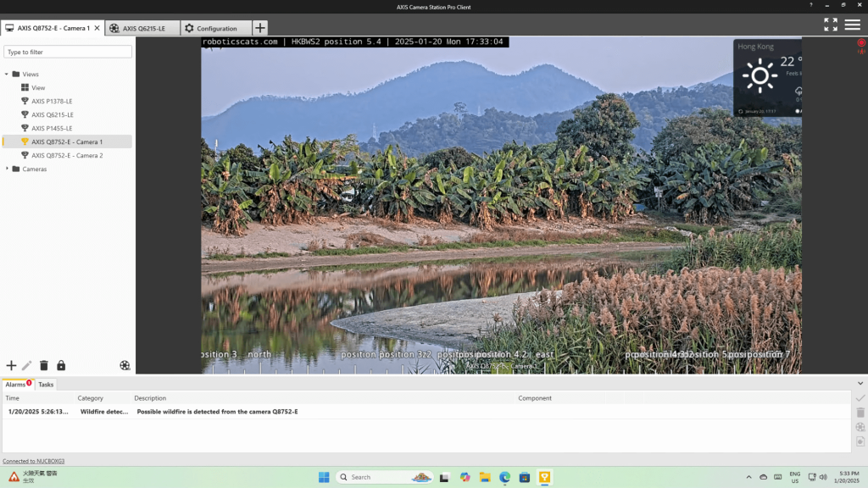
Task: Show alarm procedure document icon
Action: pyautogui.click(x=860, y=441)
